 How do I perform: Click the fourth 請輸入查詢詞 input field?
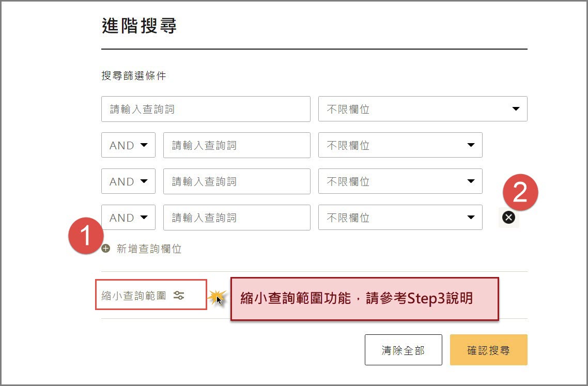pyautogui.click(x=237, y=218)
